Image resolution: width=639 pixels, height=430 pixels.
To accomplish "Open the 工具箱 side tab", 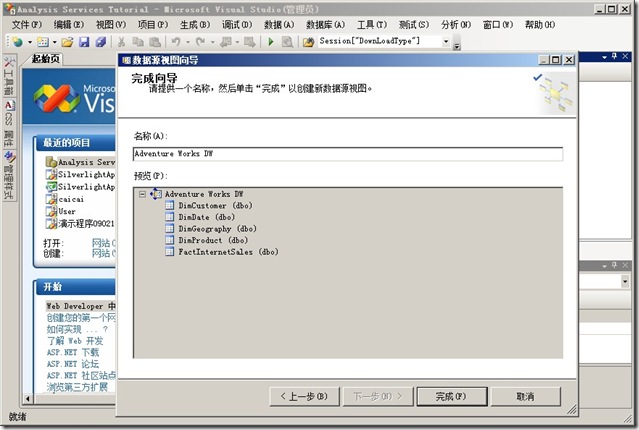I will pyautogui.click(x=9, y=76).
